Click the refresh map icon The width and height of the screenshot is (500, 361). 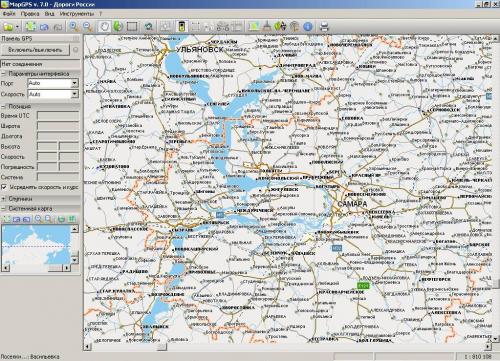[x=149, y=27]
